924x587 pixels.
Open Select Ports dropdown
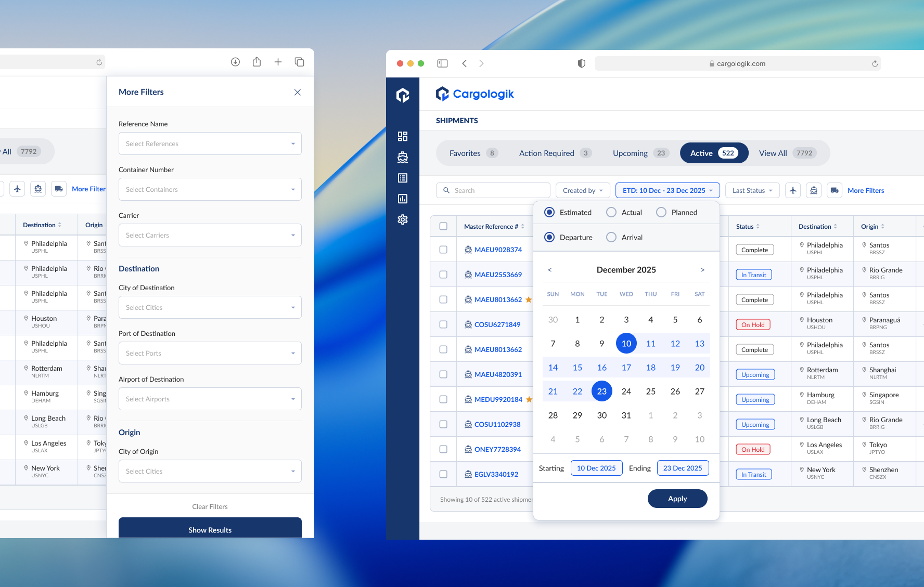(x=210, y=353)
